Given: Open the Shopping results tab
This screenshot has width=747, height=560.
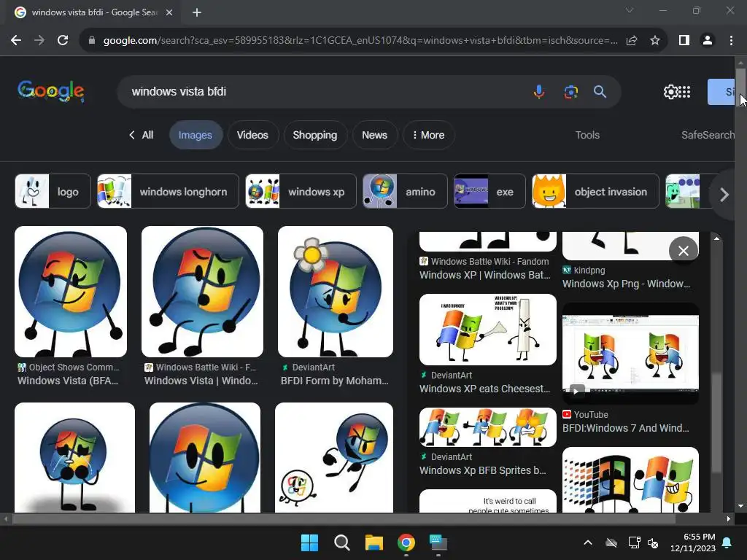Looking at the screenshot, I should coord(315,135).
